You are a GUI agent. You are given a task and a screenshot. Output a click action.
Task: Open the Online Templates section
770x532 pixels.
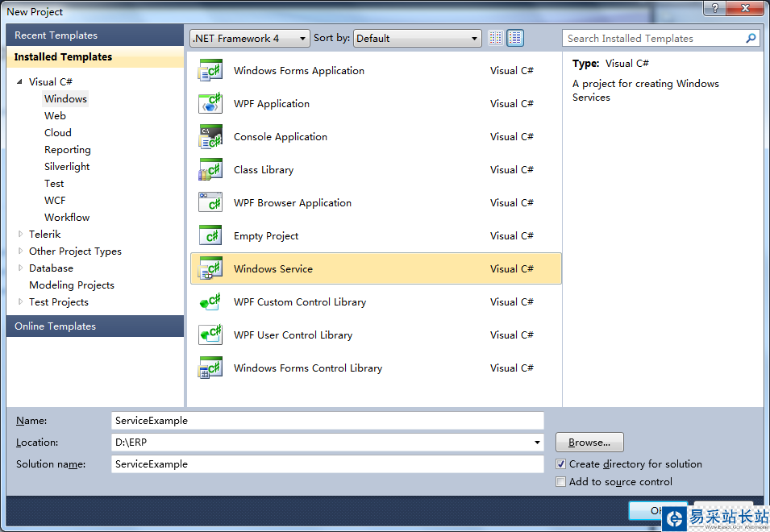coord(95,326)
